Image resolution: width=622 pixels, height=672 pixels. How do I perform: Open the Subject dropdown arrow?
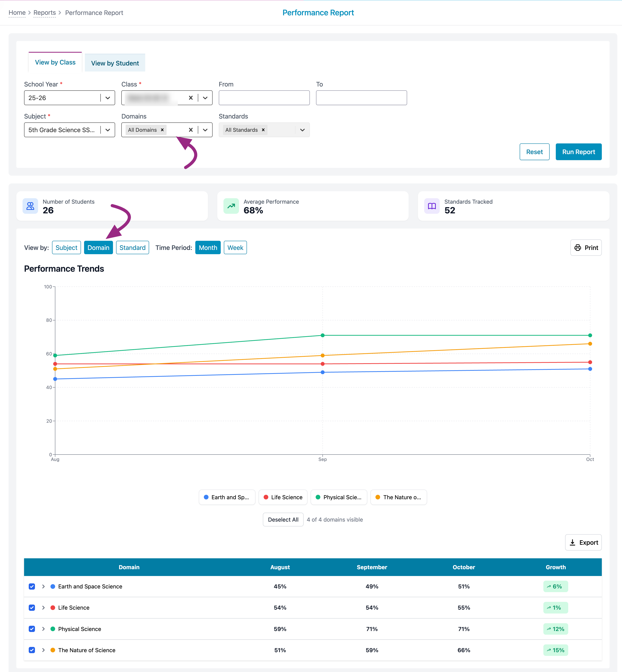(x=108, y=130)
